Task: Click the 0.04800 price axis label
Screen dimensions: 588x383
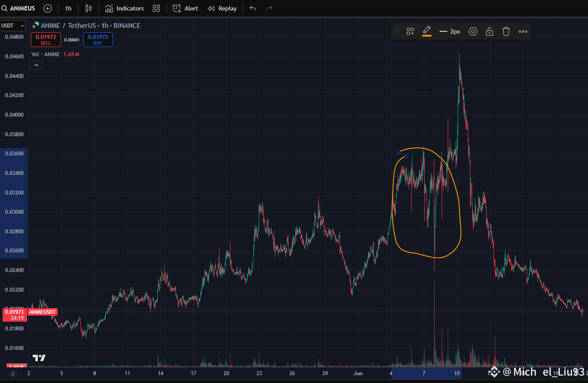Action: coord(14,37)
